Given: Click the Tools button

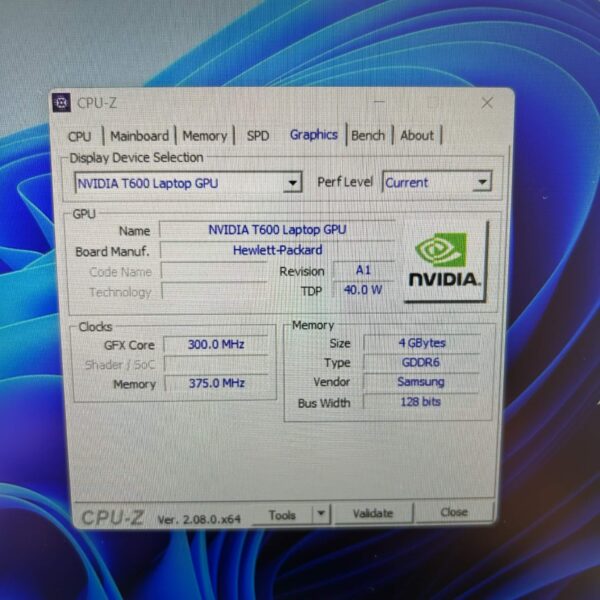Looking at the screenshot, I should (282, 515).
